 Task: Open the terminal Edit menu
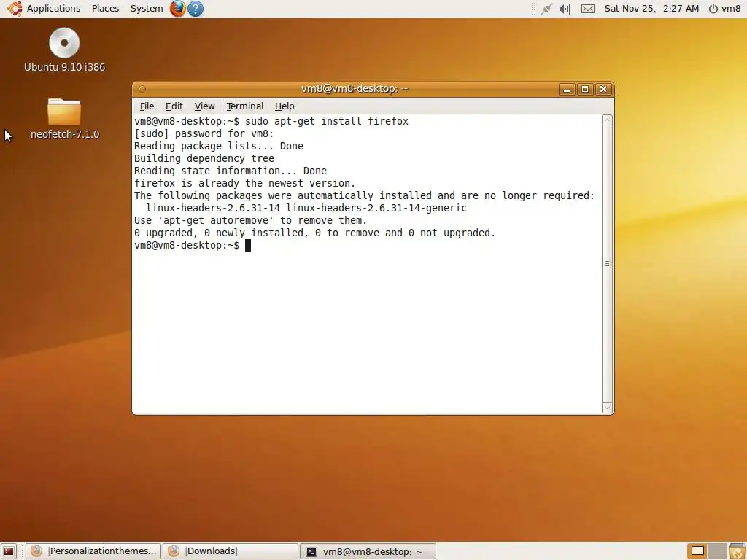tap(174, 106)
